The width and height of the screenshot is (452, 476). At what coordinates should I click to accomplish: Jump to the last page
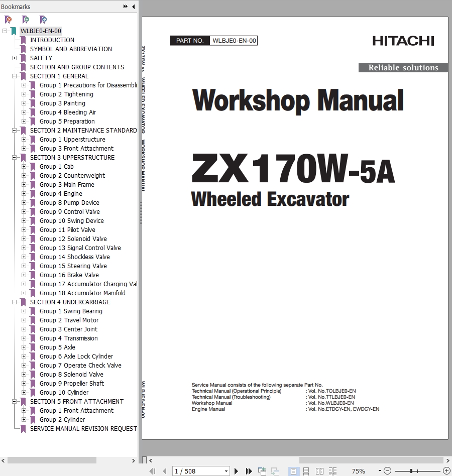pos(249,471)
